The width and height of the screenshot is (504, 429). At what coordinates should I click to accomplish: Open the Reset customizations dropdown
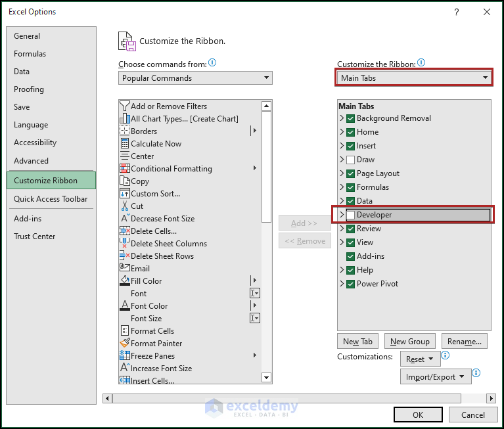tap(420, 359)
